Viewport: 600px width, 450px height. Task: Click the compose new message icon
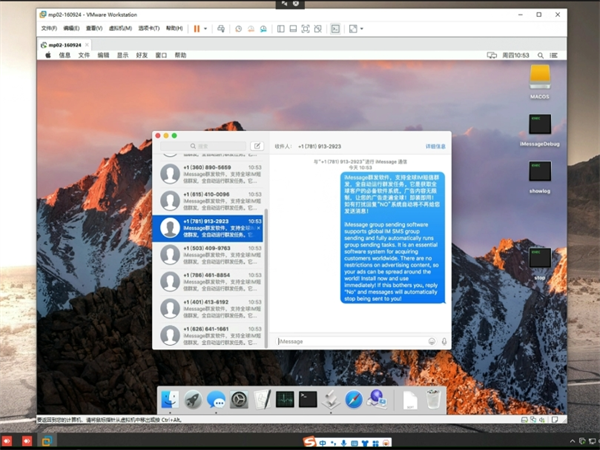[257, 146]
